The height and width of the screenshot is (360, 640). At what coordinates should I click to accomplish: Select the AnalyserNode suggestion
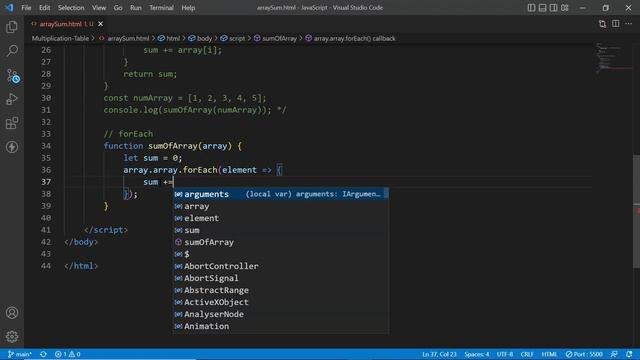coord(281,314)
